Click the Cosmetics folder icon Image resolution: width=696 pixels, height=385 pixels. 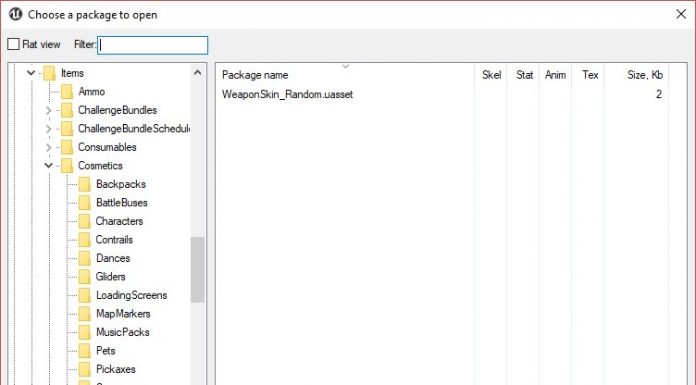[67, 166]
